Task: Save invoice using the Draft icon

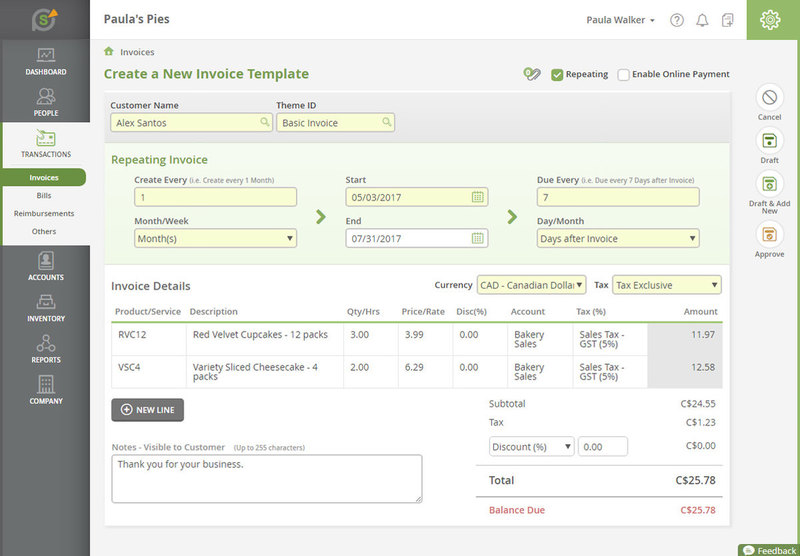Action: [769, 141]
